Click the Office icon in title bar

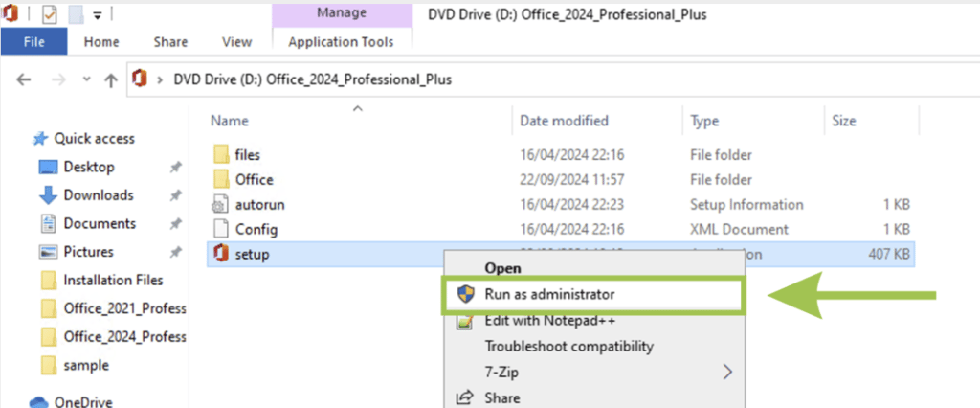[x=11, y=12]
